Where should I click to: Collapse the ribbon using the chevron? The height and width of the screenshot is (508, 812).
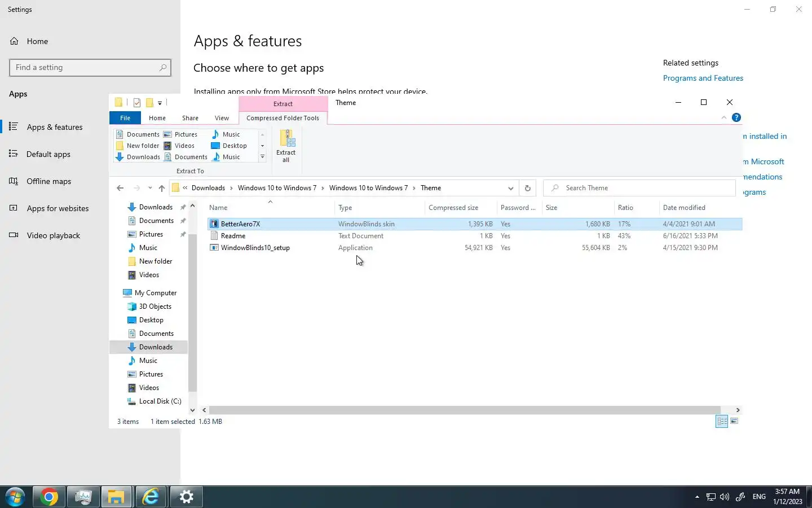coord(724,117)
